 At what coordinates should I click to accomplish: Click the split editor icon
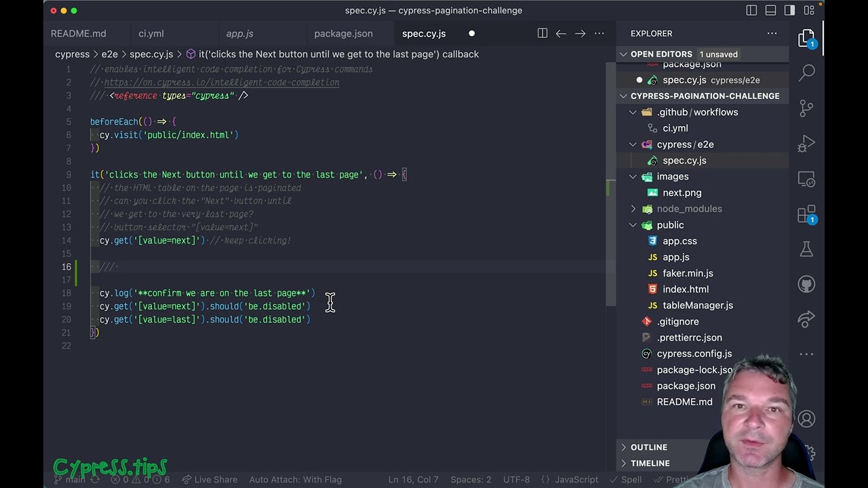[x=542, y=33]
